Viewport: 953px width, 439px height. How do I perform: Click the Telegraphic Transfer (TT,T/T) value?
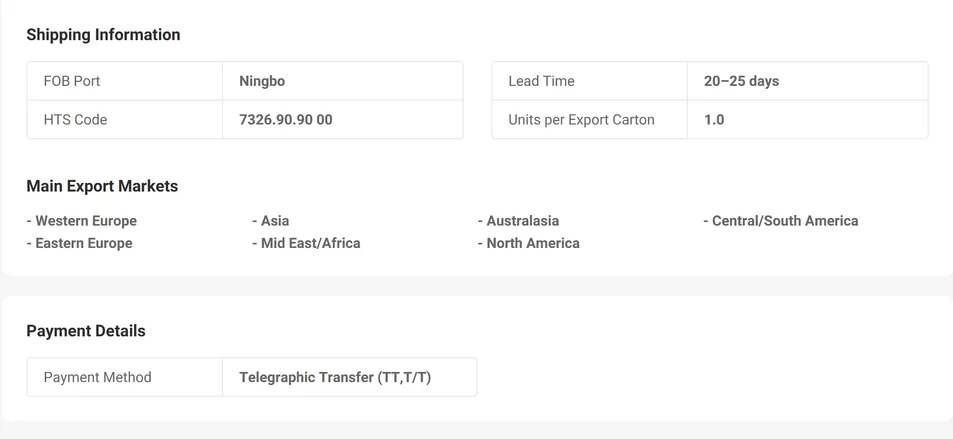pos(335,377)
